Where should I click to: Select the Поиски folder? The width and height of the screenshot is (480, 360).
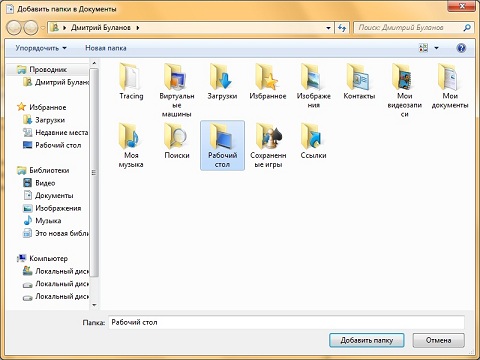[177, 140]
